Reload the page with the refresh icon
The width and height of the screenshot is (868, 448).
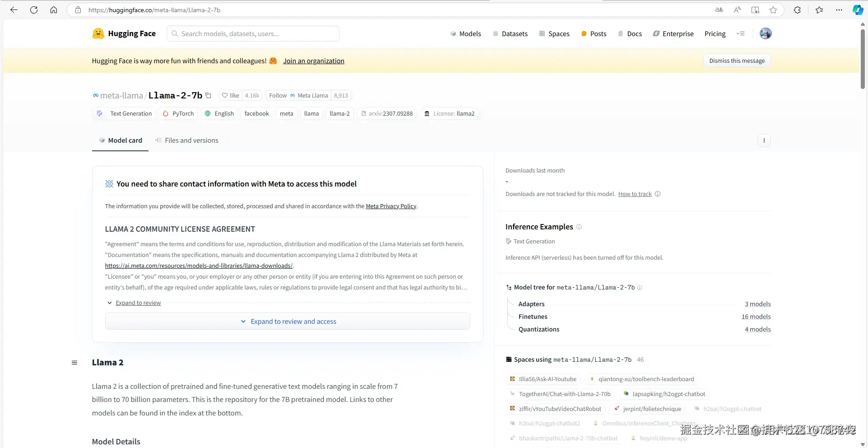34,10
